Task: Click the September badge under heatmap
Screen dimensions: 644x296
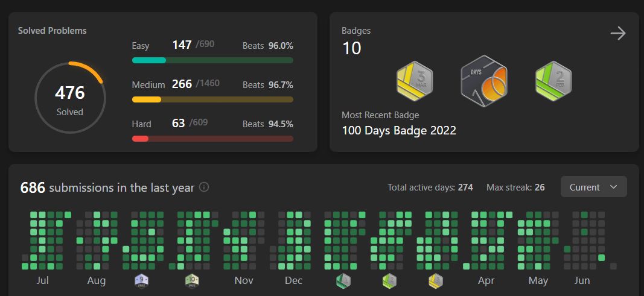Action: click(x=141, y=281)
